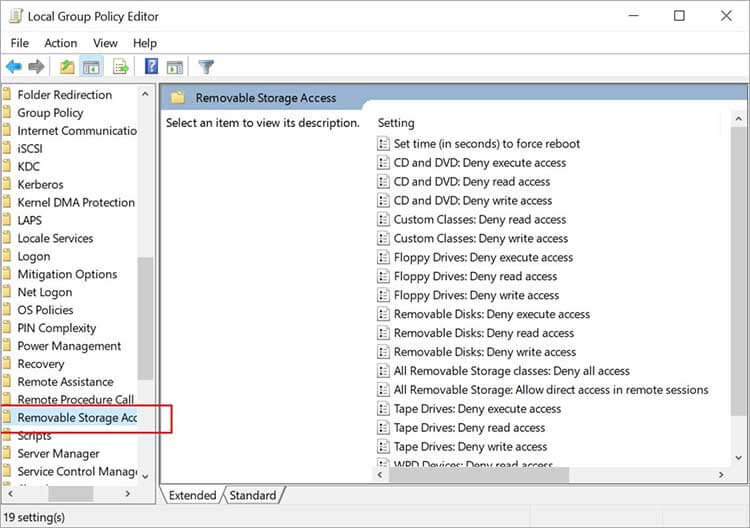
Task: Click the icon beside Removable Disks: Deny write access
Action: (x=383, y=352)
